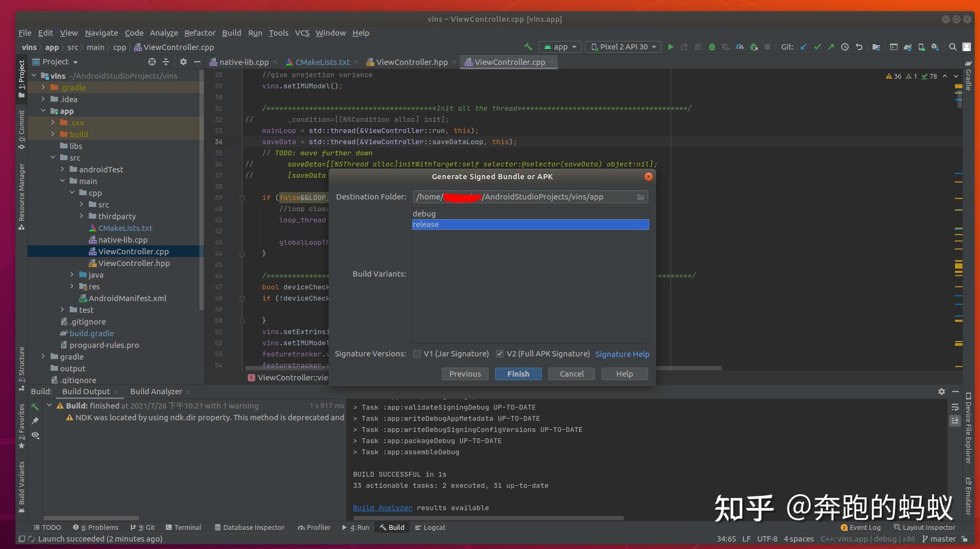Viewport: 980px width, 549px height.
Task: Click the green Debug bug icon
Action: coord(712,47)
